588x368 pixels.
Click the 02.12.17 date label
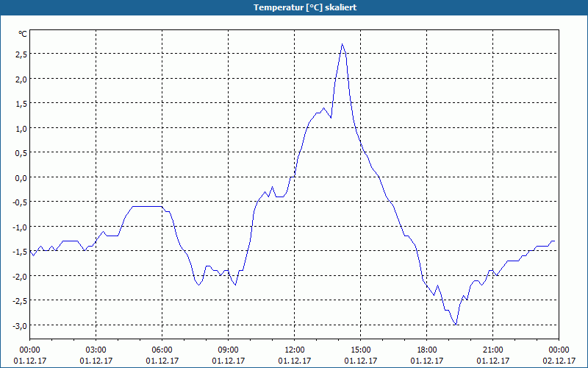[x=559, y=361]
